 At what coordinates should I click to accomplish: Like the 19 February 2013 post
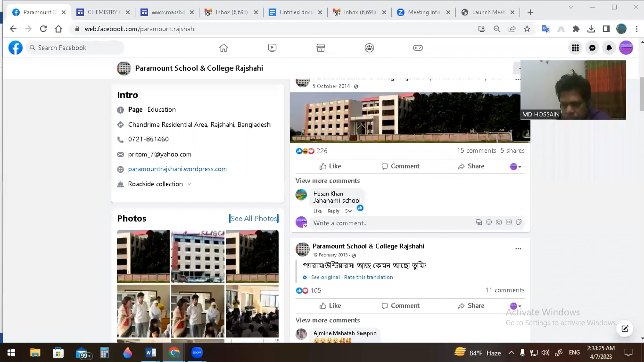pos(330,306)
